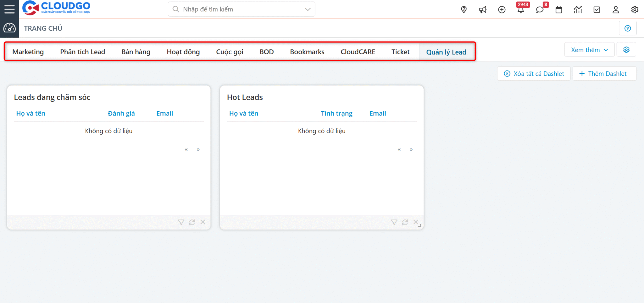The height and width of the screenshot is (303, 644).
Task: Expand the Xem thêm dropdown
Action: click(589, 50)
